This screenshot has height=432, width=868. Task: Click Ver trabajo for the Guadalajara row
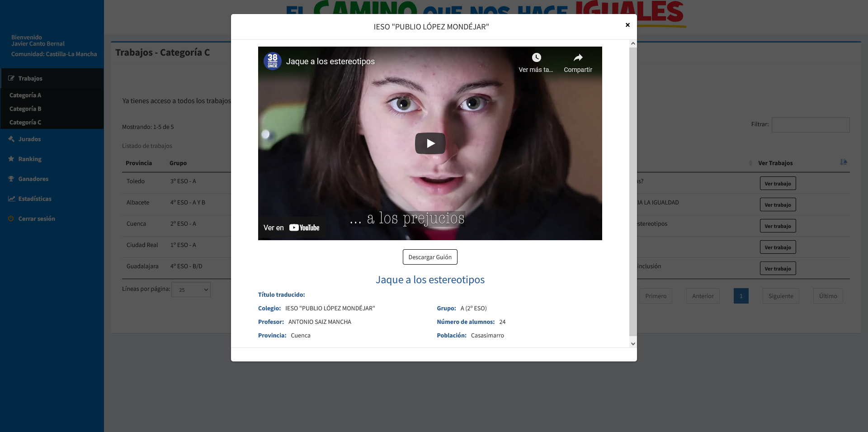tap(778, 268)
